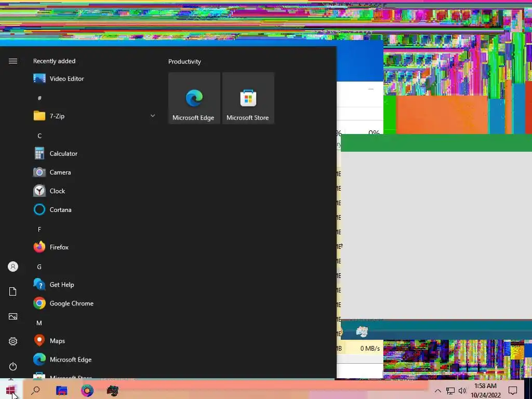Select the Productivity tile group header
This screenshot has height=399, width=532.
pyautogui.click(x=184, y=61)
